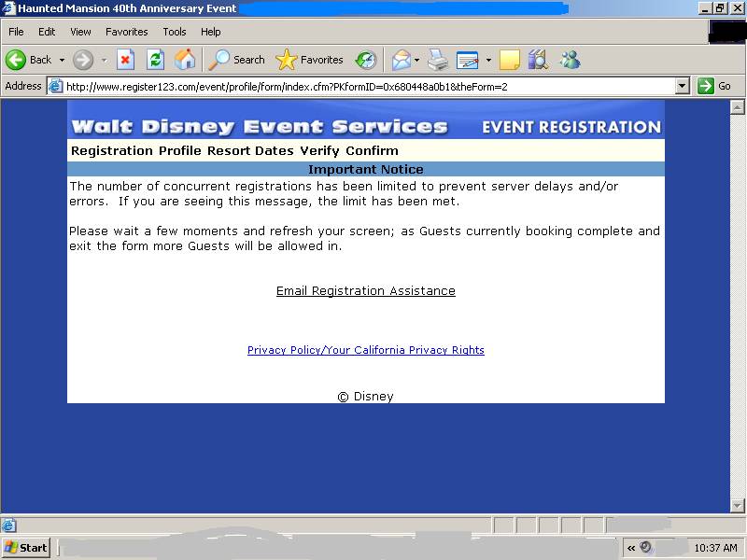Go to the Home page icon
The image size is (747, 560).
(185, 60)
